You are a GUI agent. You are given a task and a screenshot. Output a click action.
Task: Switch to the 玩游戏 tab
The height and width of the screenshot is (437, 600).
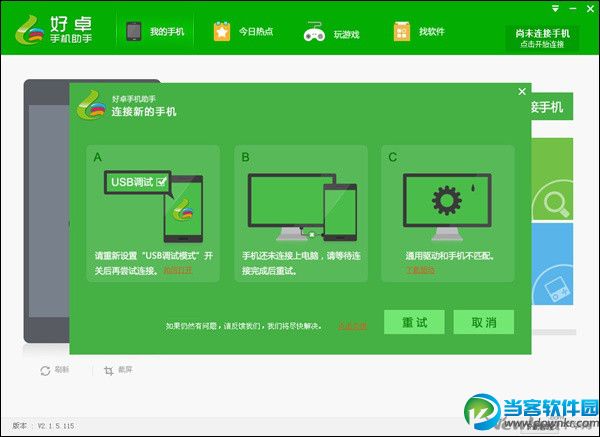point(331,32)
